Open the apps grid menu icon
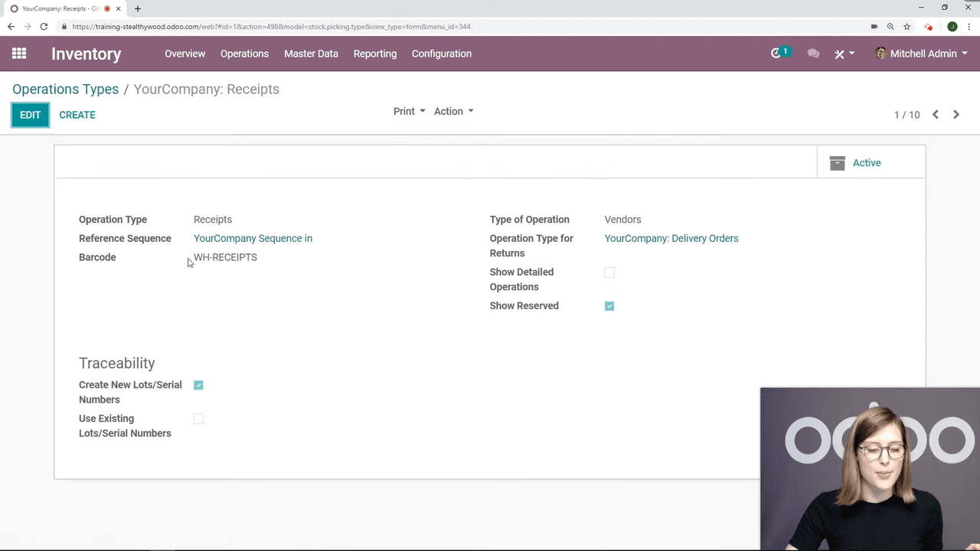This screenshot has width=980, height=551. coord(19,54)
